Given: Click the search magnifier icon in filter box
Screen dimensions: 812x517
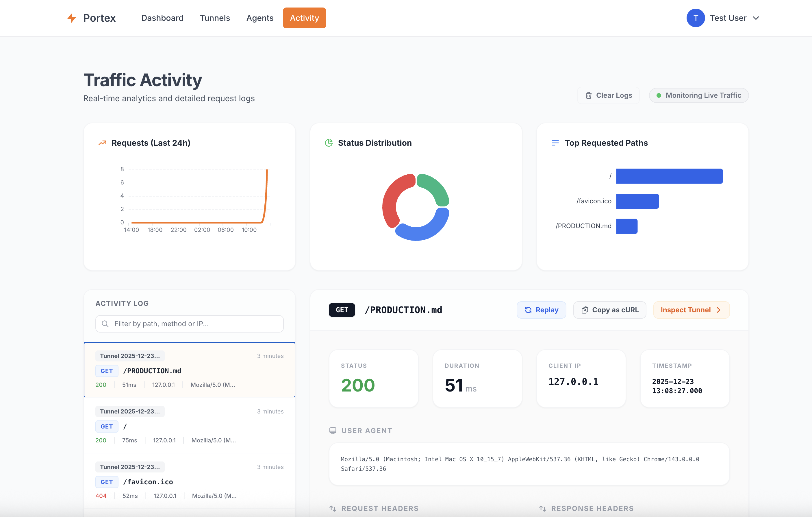Looking at the screenshot, I should point(105,324).
